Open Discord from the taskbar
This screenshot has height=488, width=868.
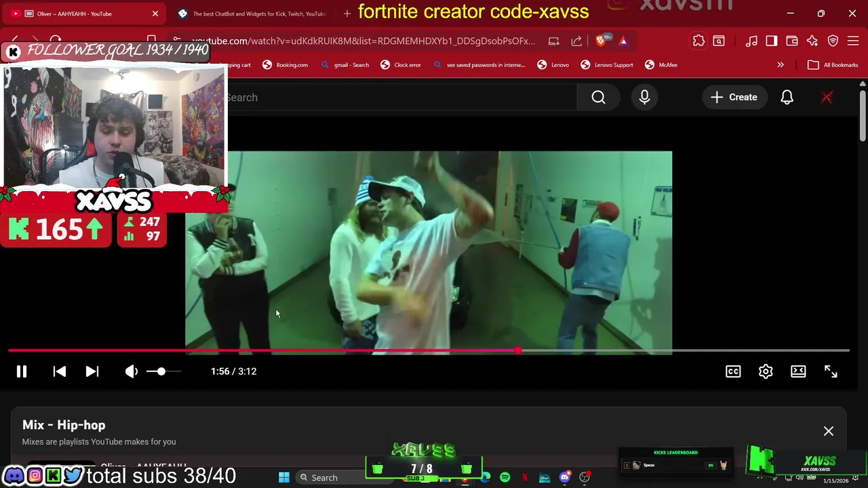point(564,478)
